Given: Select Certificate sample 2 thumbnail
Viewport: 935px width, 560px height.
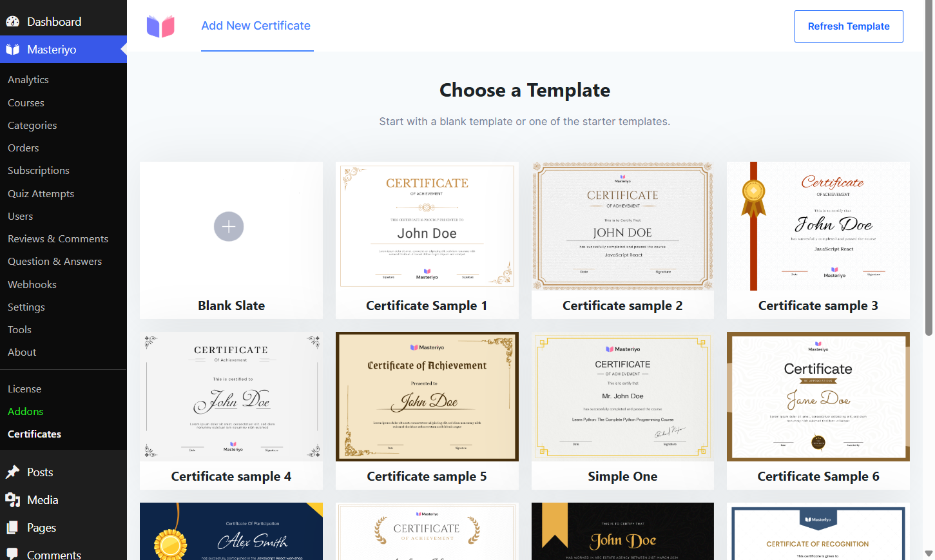Looking at the screenshot, I should coord(622,226).
